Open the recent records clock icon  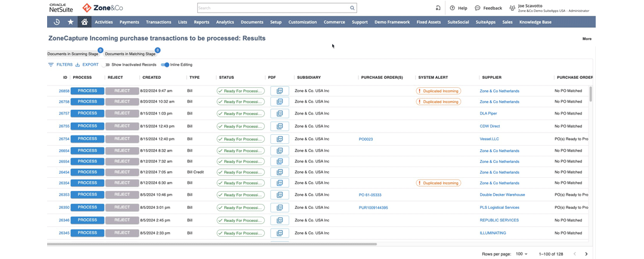[57, 22]
